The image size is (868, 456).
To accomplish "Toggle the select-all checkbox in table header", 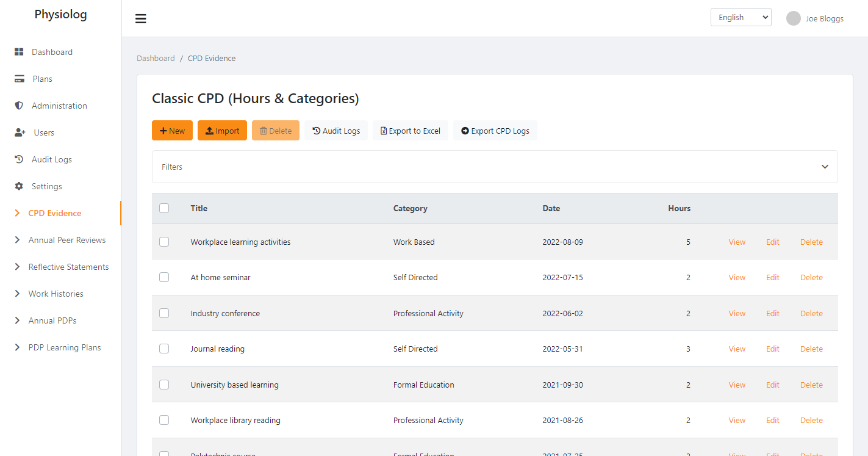I will 164,208.
